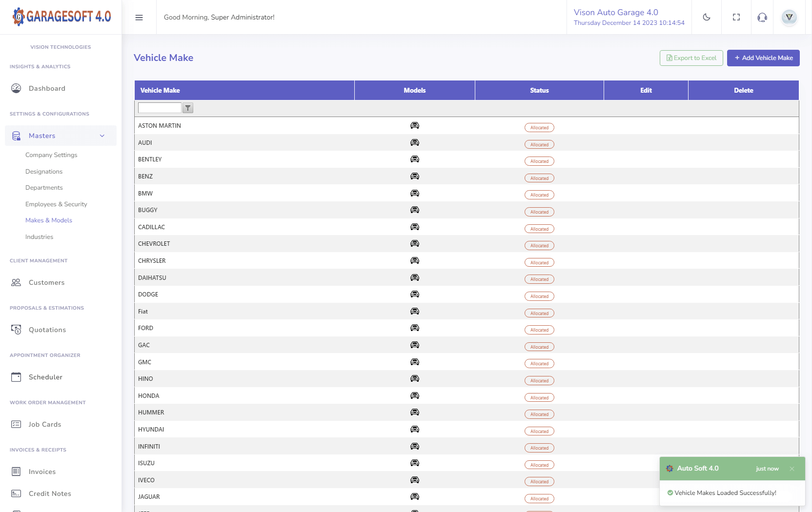Click the Allocated status badge for FORD
The height and width of the screenshot is (512, 812).
point(539,330)
